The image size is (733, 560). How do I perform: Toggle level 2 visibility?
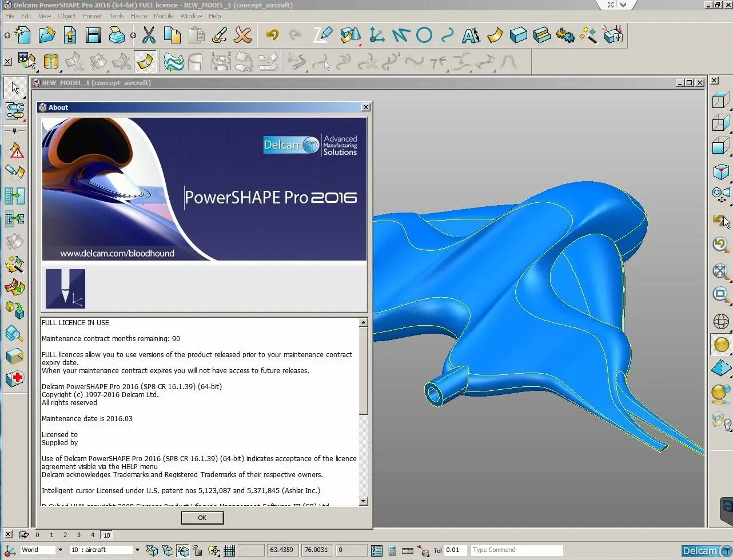pos(65,535)
